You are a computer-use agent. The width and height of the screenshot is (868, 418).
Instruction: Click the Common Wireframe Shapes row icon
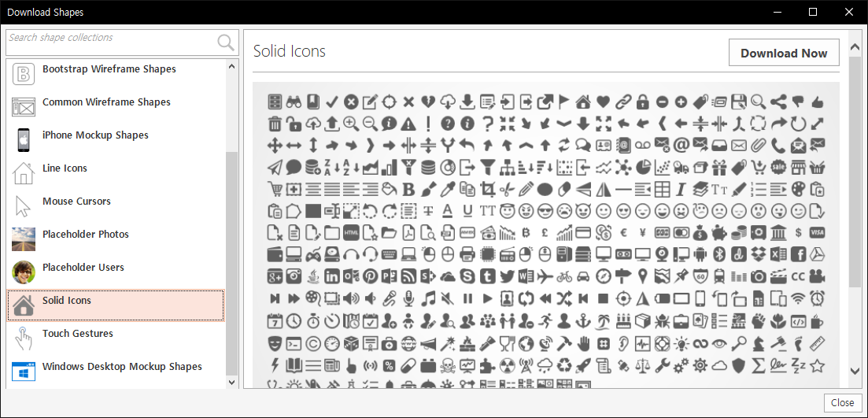point(24,107)
